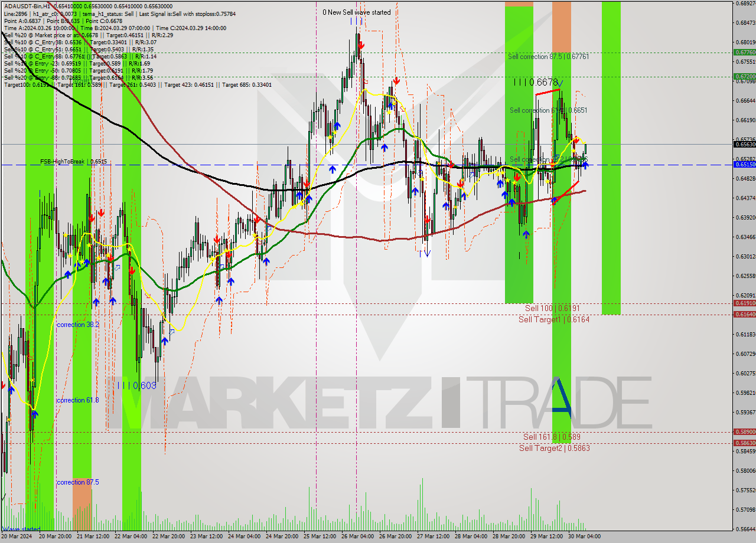756x543 pixels.
Task: Click the '24 Mar 20:00' time axis label
Action: click(282, 537)
